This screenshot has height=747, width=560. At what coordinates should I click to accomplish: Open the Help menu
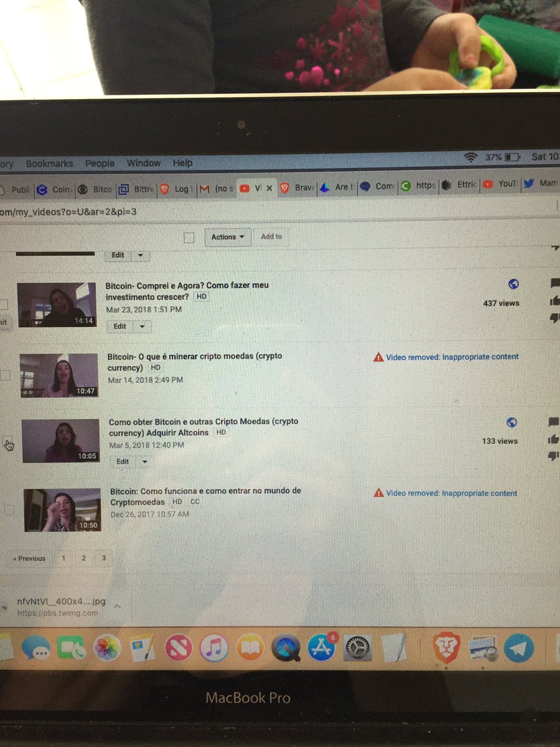[182, 162]
